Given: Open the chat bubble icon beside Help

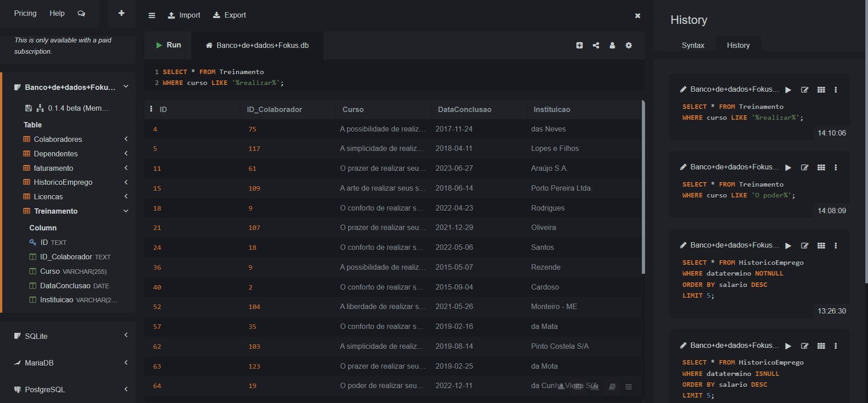Looking at the screenshot, I should pyautogui.click(x=81, y=14).
